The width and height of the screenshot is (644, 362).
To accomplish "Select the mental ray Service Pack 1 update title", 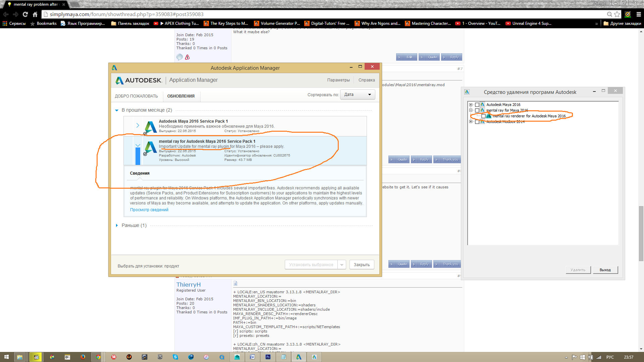I will tap(207, 141).
